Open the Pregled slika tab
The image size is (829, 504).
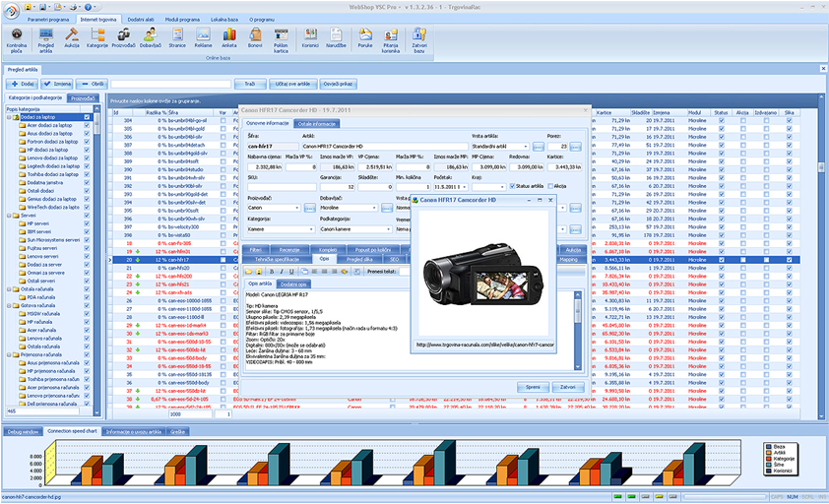[359, 259]
